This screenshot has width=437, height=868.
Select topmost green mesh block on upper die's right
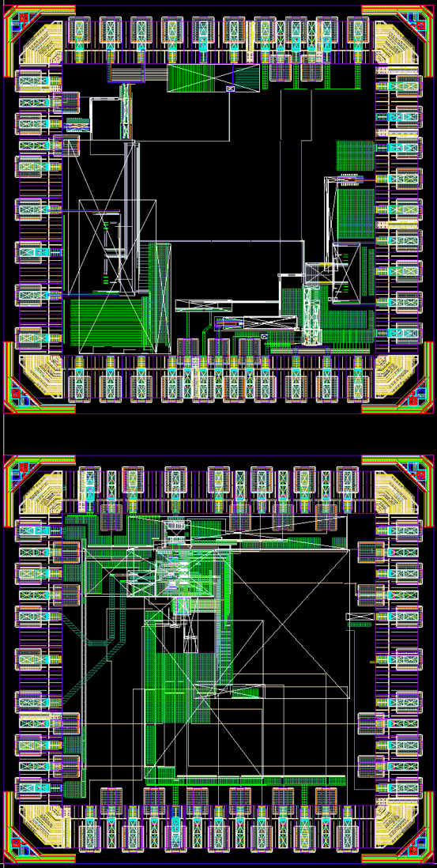[355, 156]
